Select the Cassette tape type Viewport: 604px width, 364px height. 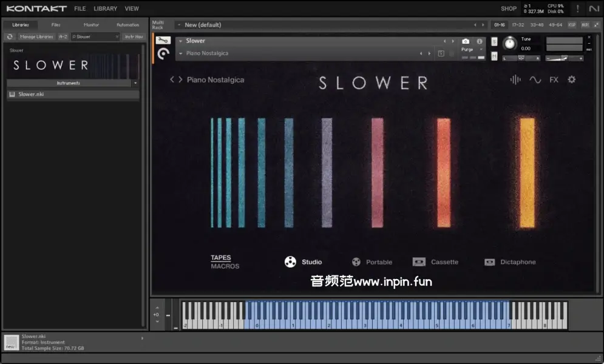tap(435, 262)
